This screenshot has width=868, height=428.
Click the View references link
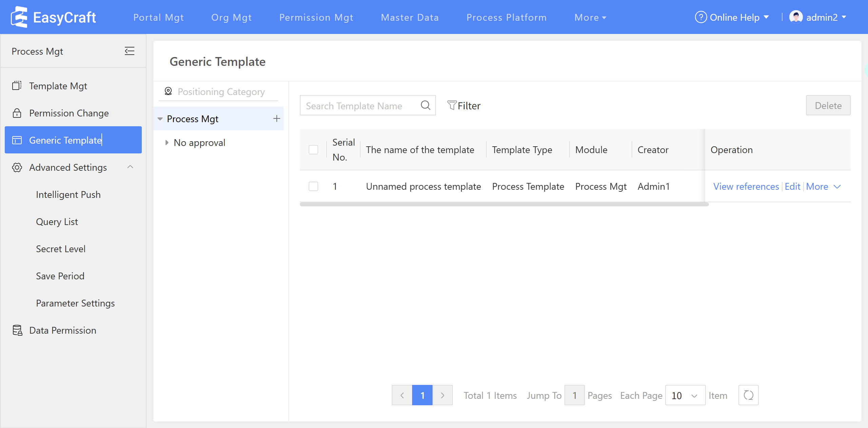pos(746,186)
